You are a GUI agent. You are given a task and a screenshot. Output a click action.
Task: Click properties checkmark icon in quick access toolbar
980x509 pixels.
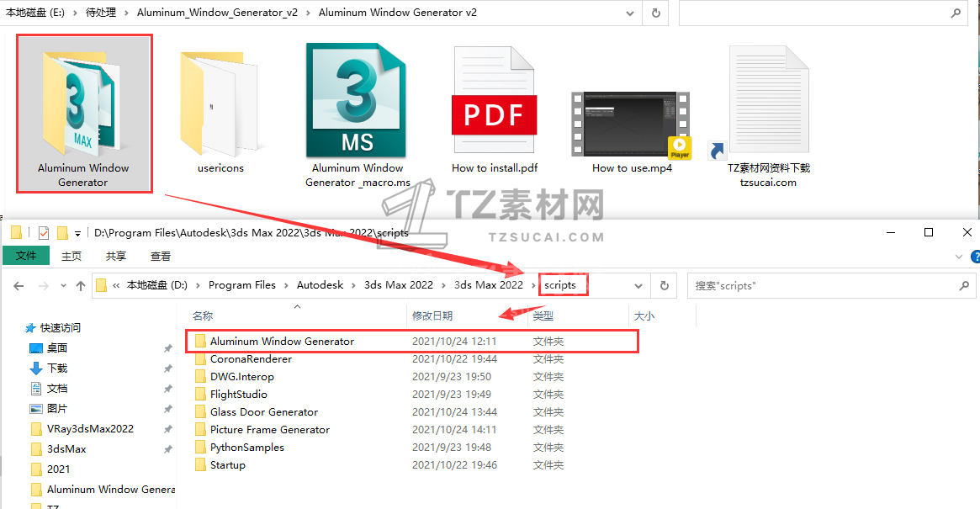tap(43, 233)
